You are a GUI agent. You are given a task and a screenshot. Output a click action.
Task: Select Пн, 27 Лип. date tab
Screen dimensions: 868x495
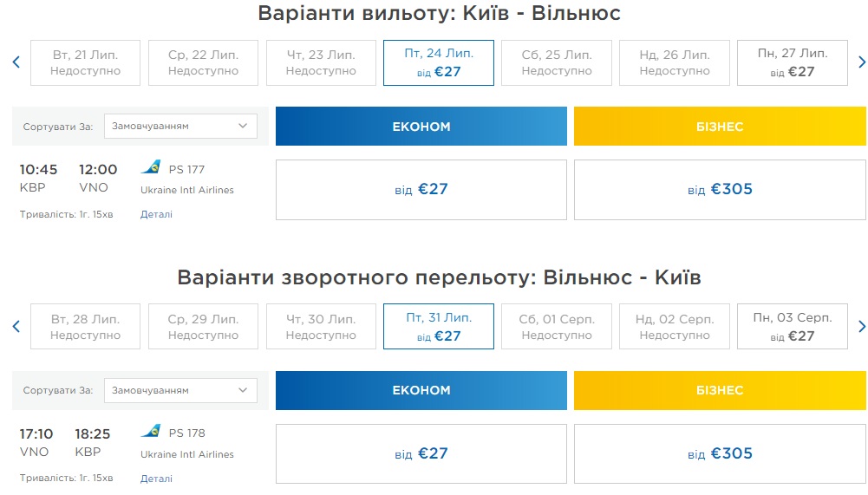(x=792, y=62)
